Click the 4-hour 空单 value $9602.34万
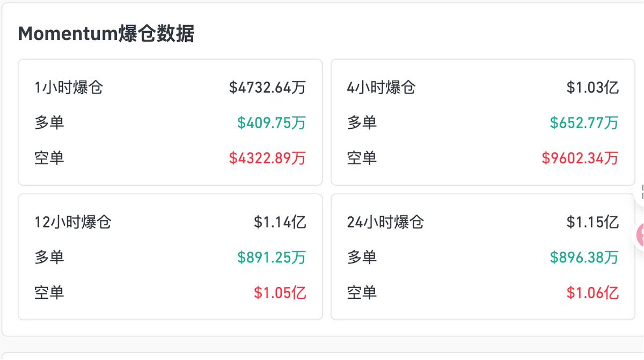 pos(580,158)
